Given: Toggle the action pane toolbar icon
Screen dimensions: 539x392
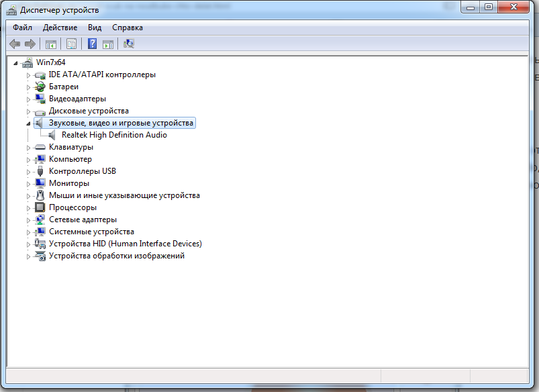Looking at the screenshot, I should [x=108, y=44].
